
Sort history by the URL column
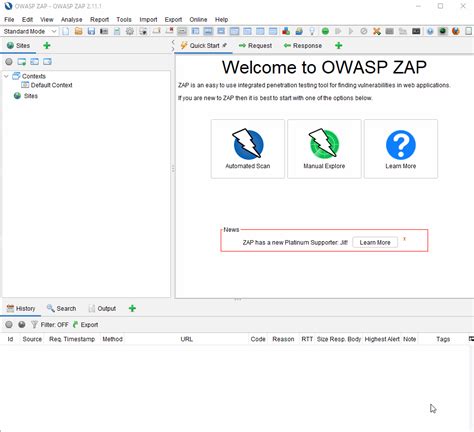(187, 339)
